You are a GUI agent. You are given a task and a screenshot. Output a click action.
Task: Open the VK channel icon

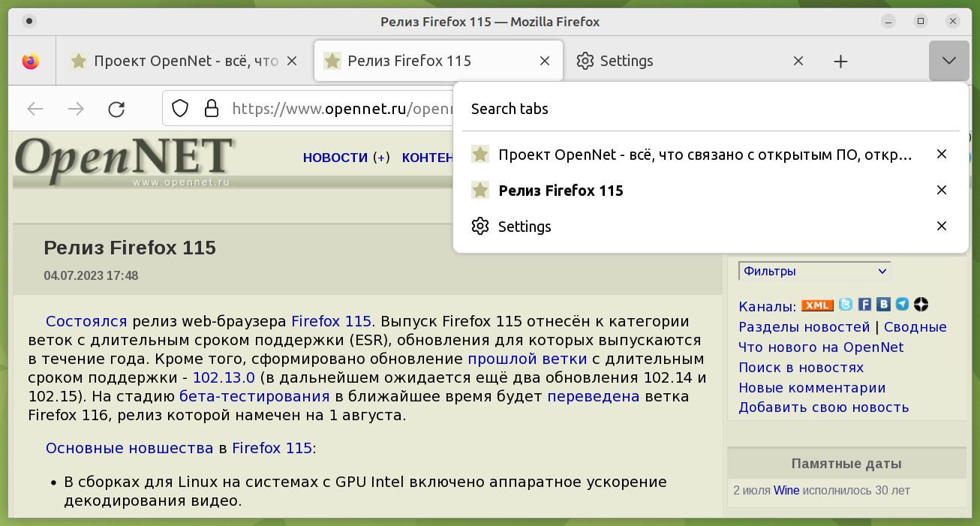click(884, 305)
